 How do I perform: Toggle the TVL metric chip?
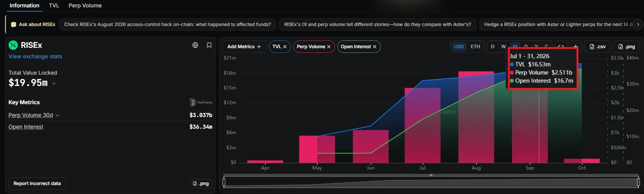tap(280, 47)
